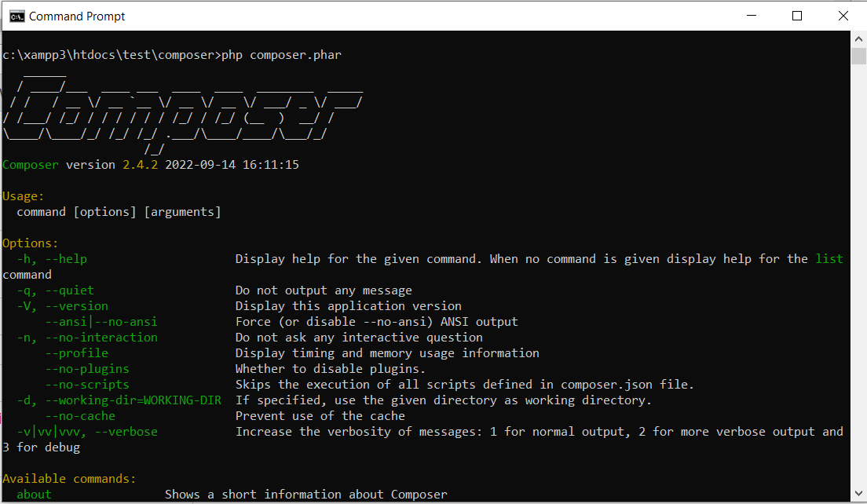Image resolution: width=867 pixels, height=504 pixels.
Task: Click the date 2022-09-14 16:11:15
Action: tap(232, 165)
